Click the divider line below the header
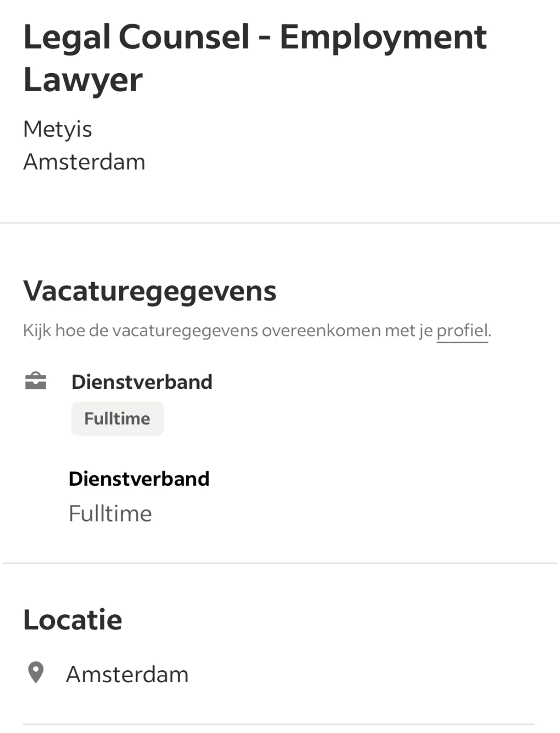This screenshot has width=560, height=733. [x=280, y=223]
